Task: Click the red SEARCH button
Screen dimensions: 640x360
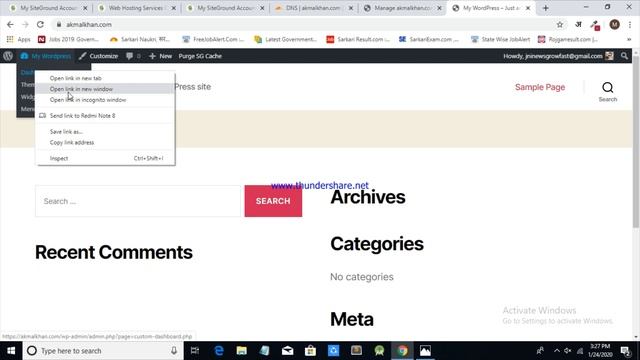Action: tap(273, 201)
